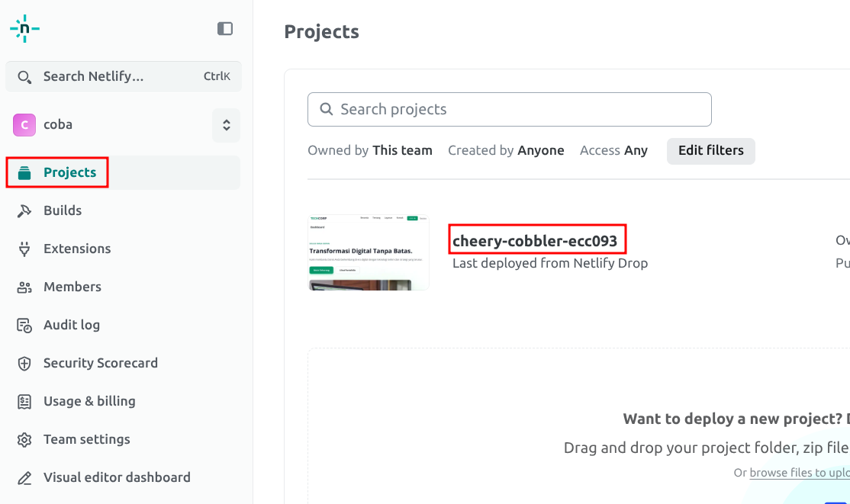Image resolution: width=850 pixels, height=504 pixels.
Task: Open Team settings in the sidebar
Action: 124,439
